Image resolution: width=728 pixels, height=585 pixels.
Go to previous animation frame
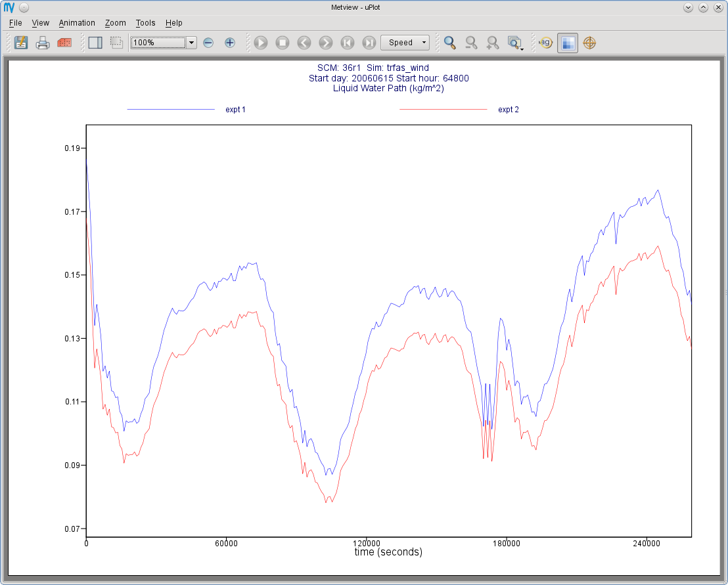coord(304,43)
